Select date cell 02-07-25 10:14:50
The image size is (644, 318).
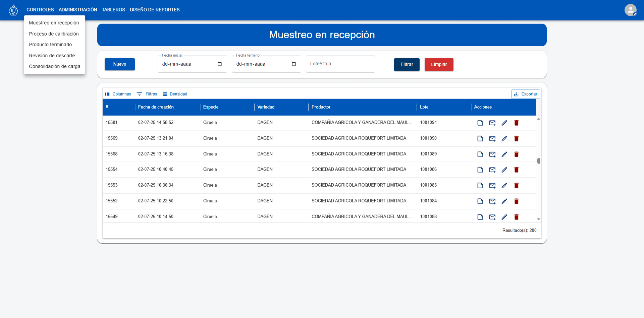point(156,217)
